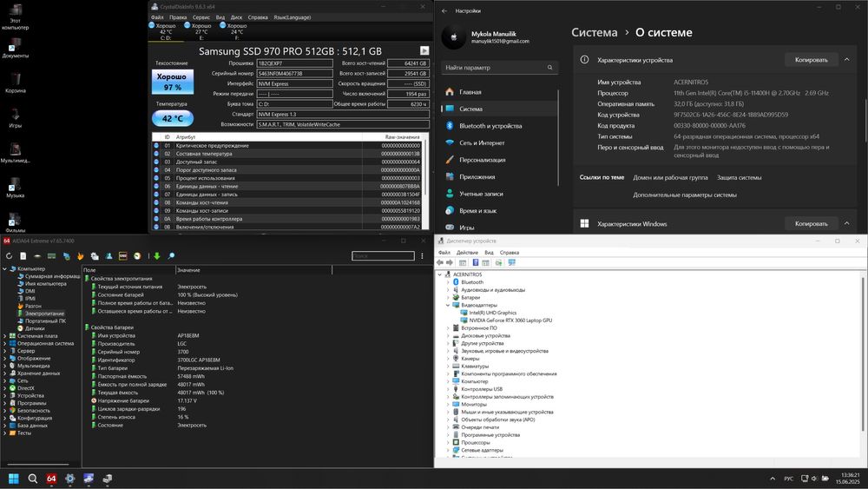
Task: Collapse Видеоадаптеры in Device Manager
Action: (448, 305)
